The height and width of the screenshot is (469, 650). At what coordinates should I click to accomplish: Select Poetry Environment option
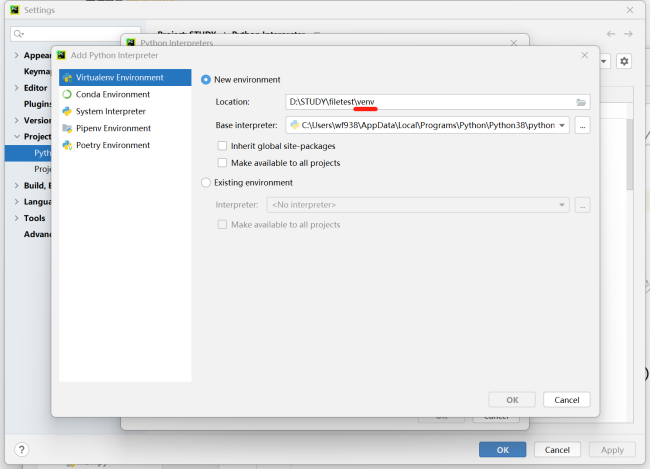point(125,146)
